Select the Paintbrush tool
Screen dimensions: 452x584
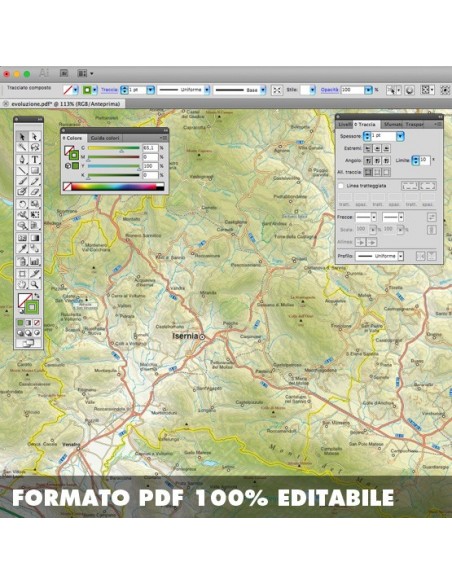click(22, 181)
